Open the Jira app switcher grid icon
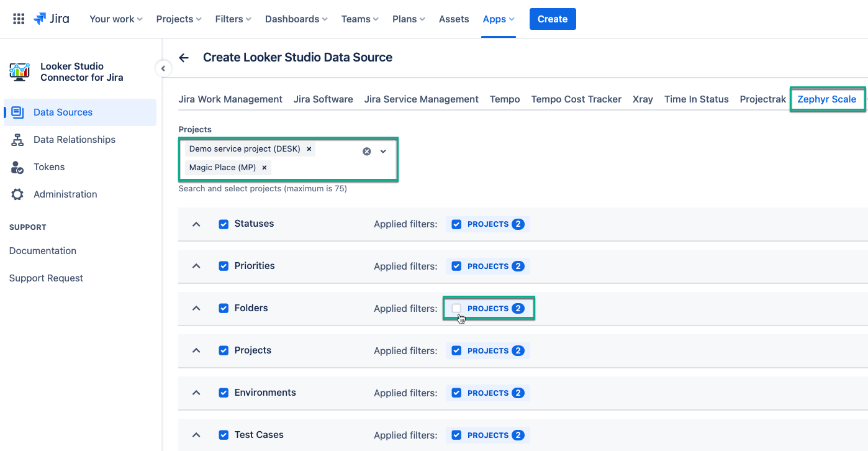This screenshot has width=868, height=451. tap(19, 19)
